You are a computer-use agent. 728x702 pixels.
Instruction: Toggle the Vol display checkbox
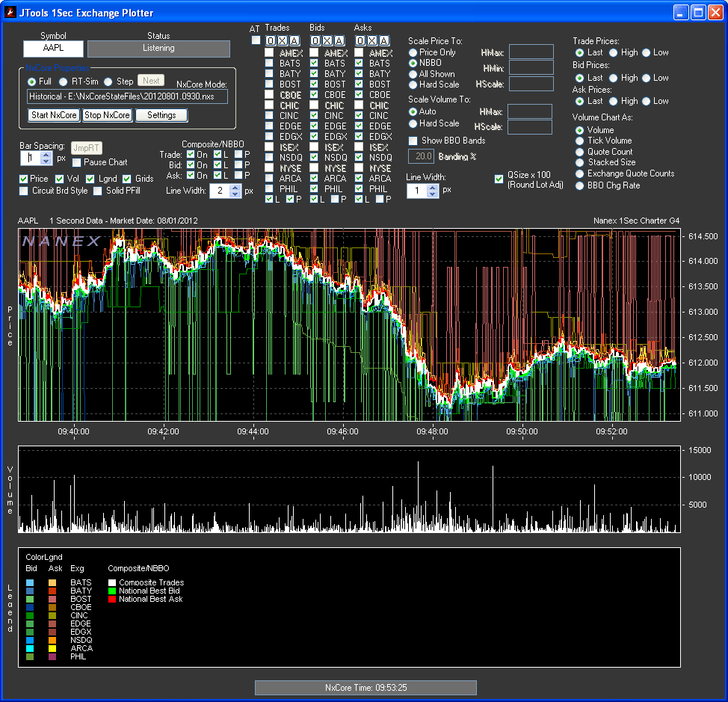60,179
